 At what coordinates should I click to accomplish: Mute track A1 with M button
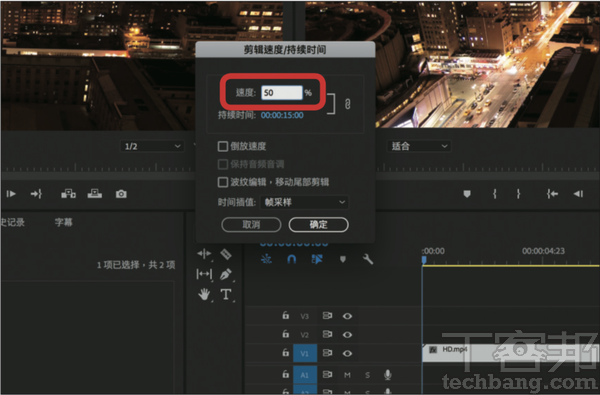pos(347,375)
